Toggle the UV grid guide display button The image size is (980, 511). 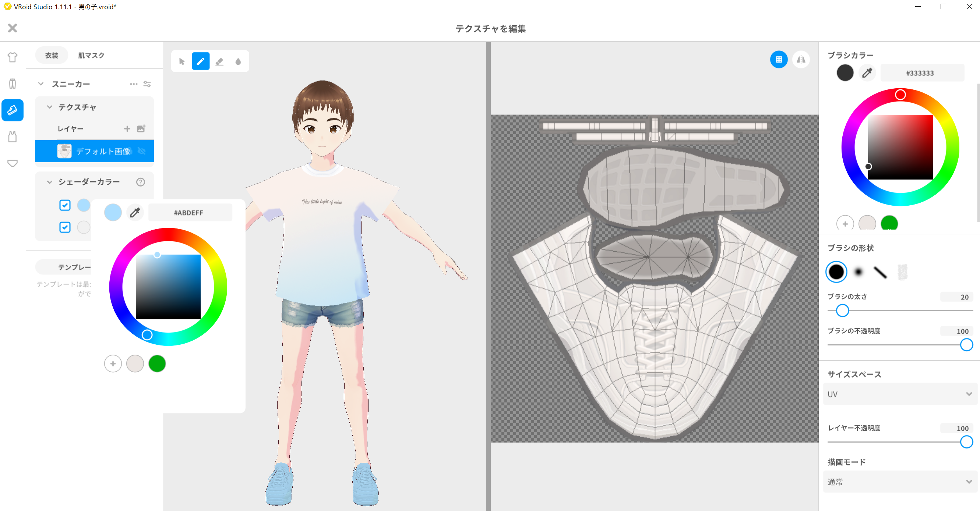[778, 59]
